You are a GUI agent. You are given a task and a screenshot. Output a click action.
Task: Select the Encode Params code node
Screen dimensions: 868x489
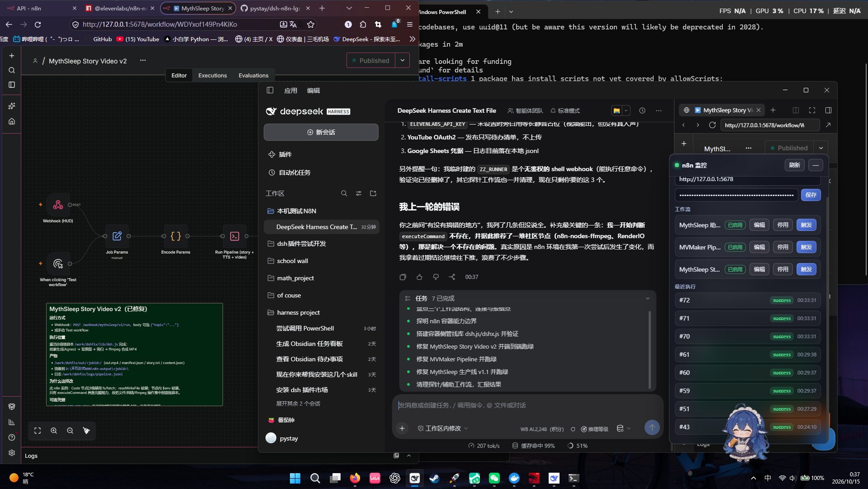click(x=175, y=236)
